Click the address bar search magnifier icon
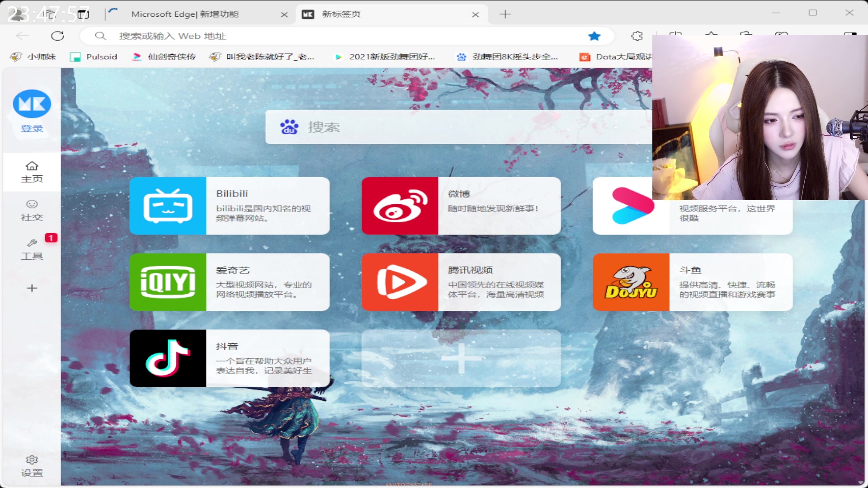 pyautogui.click(x=100, y=36)
